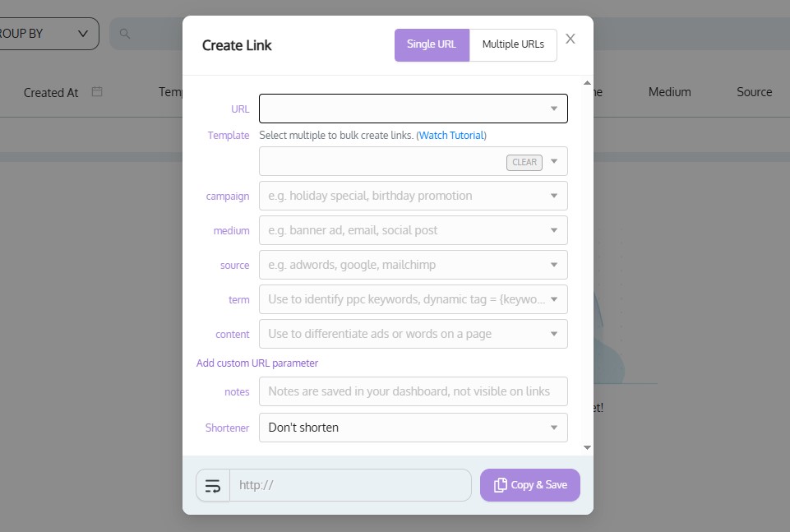This screenshot has height=532, width=790.
Task: Click the search magnifier icon
Action: click(x=124, y=34)
